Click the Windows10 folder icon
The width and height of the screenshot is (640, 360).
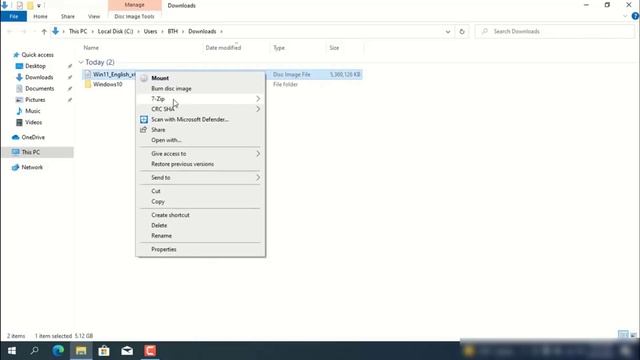coord(88,84)
